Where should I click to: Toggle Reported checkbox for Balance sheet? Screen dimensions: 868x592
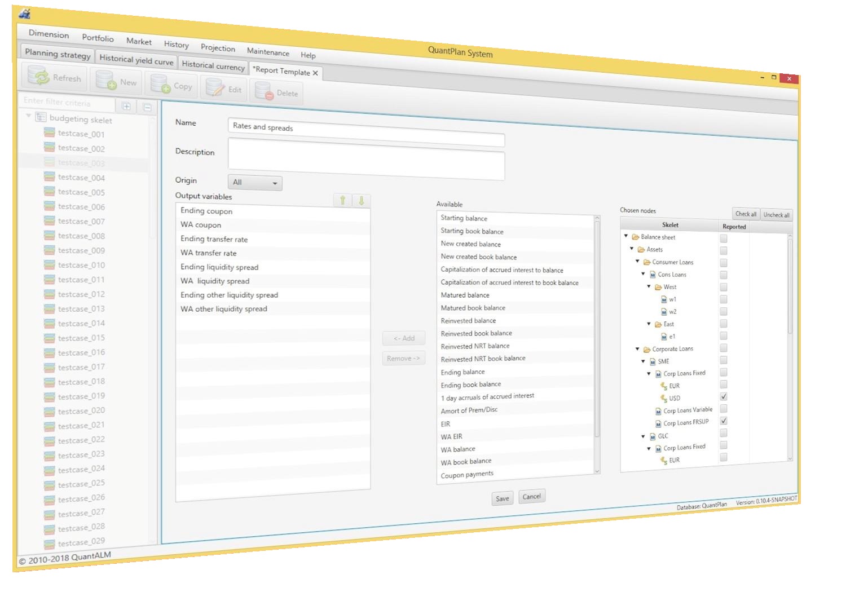pyautogui.click(x=724, y=238)
